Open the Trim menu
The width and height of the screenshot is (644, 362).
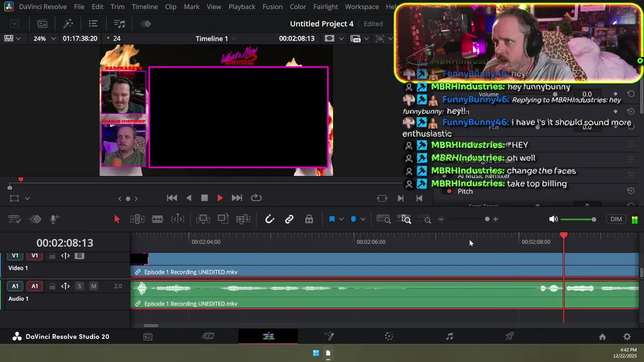[117, 7]
